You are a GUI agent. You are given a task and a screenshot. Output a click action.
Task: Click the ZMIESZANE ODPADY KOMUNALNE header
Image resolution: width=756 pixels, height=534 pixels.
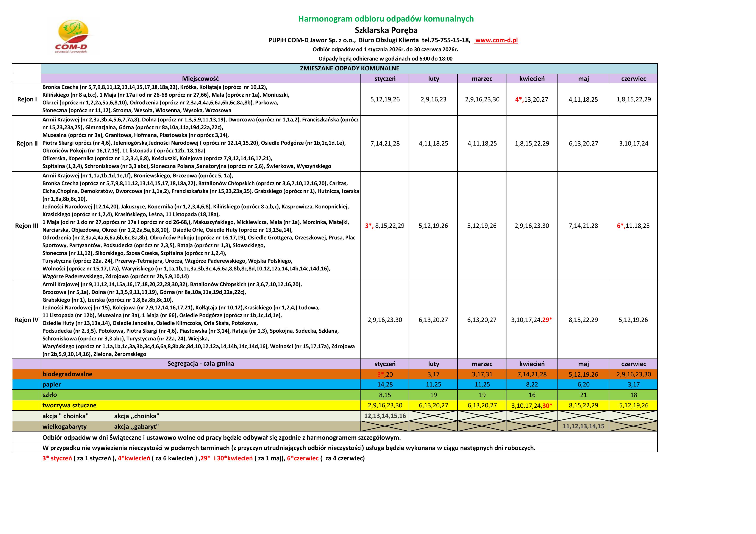(x=349, y=68)
